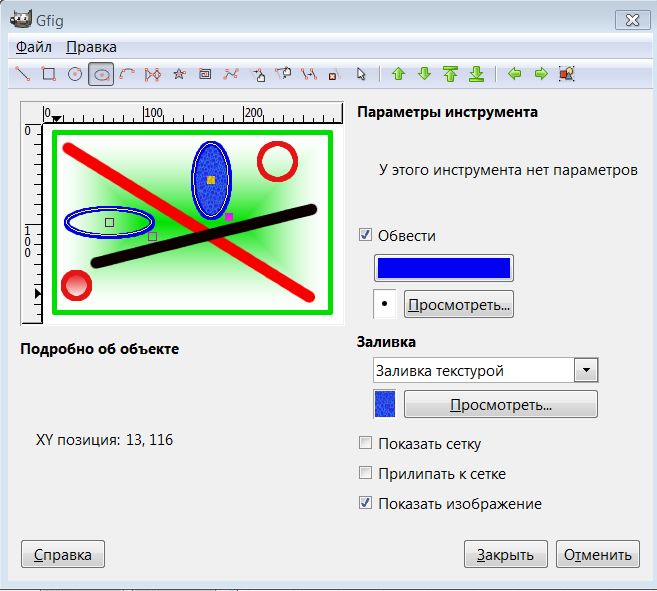Enable the Прилипать к сетке checkbox

pos(365,474)
